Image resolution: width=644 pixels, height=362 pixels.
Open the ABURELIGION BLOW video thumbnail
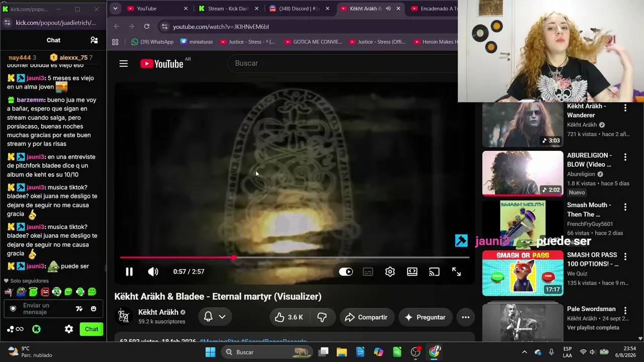[x=523, y=173]
